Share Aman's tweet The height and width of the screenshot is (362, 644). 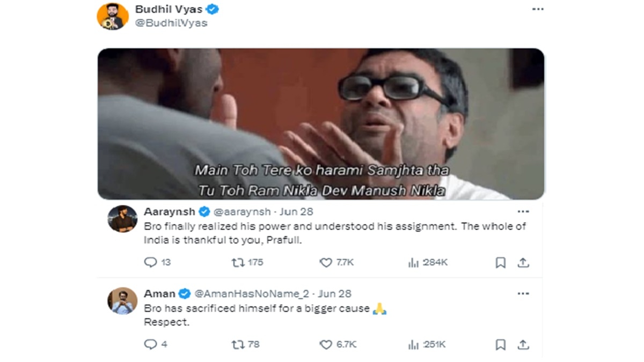click(523, 344)
